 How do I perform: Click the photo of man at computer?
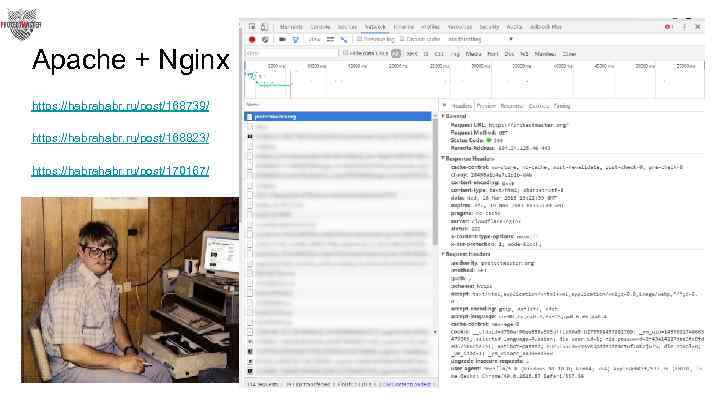[130, 290]
